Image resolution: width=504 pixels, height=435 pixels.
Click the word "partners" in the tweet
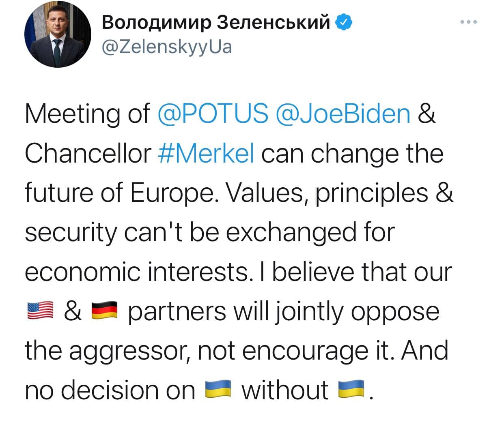(x=177, y=312)
